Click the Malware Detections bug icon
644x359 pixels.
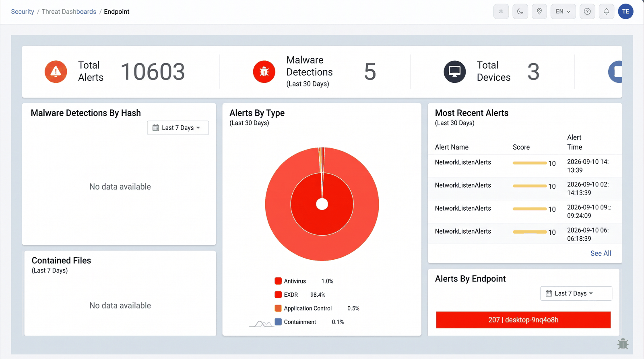[x=264, y=72]
